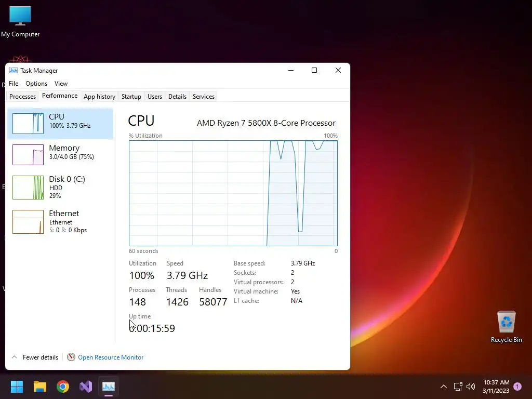532x399 pixels.
Task: Select the Disk 0 (C:) graph thumbnail
Action: pos(28,187)
